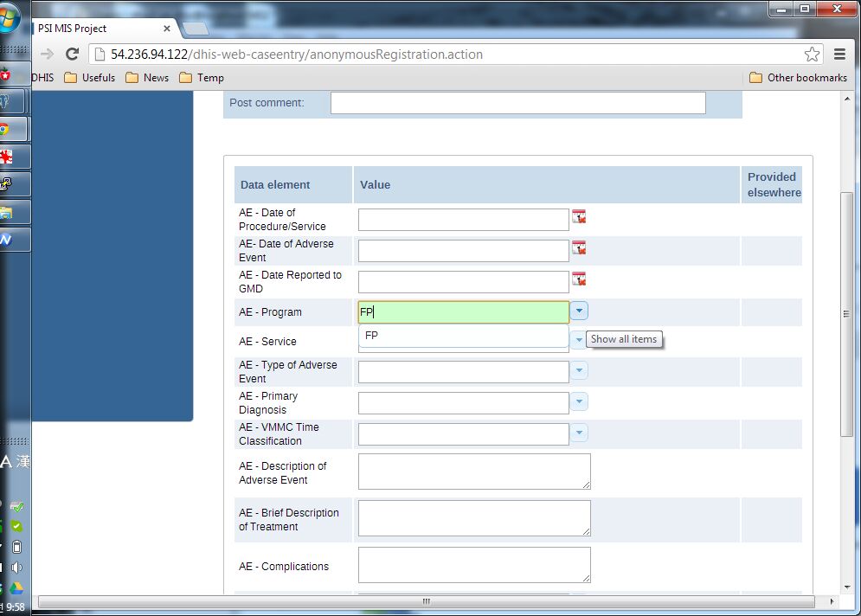Click the Date of Adverse Event calendar icon

tap(579, 247)
